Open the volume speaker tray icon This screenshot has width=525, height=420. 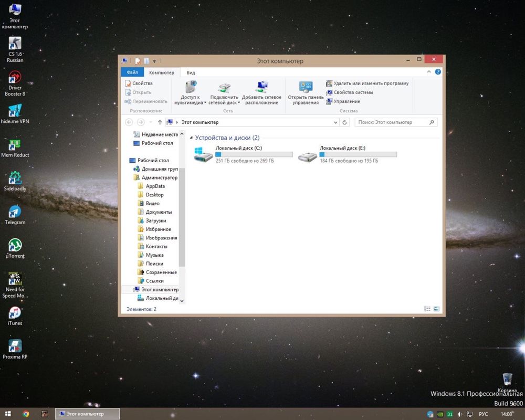[460, 414]
